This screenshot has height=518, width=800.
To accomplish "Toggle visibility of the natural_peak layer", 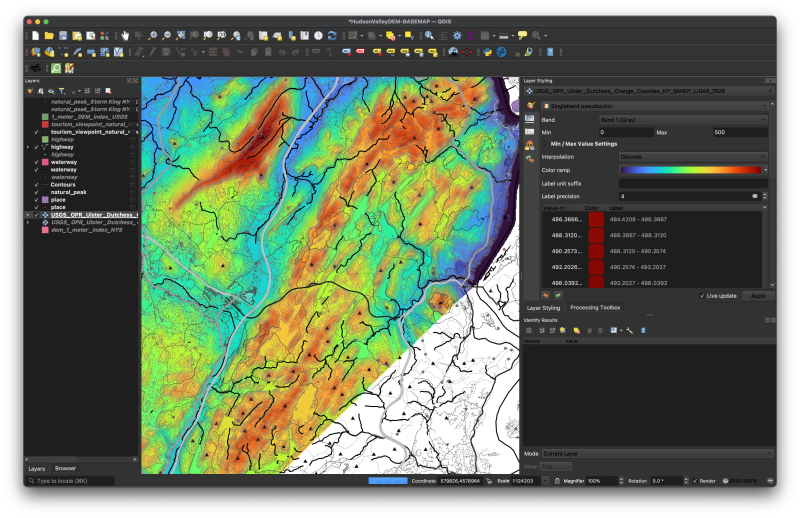I will coord(36,192).
